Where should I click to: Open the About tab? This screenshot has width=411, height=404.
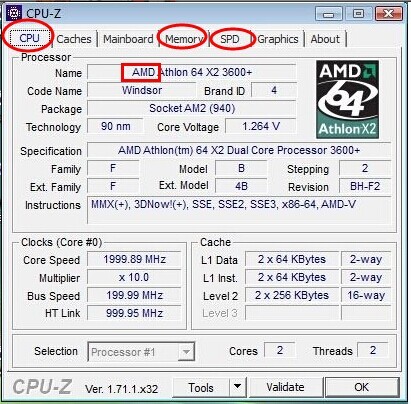[x=325, y=39]
